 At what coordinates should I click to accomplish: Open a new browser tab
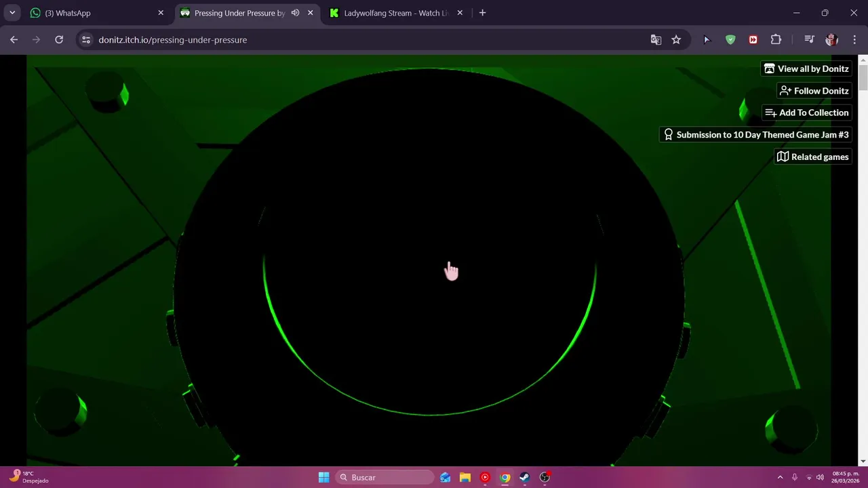pos(482,13)
